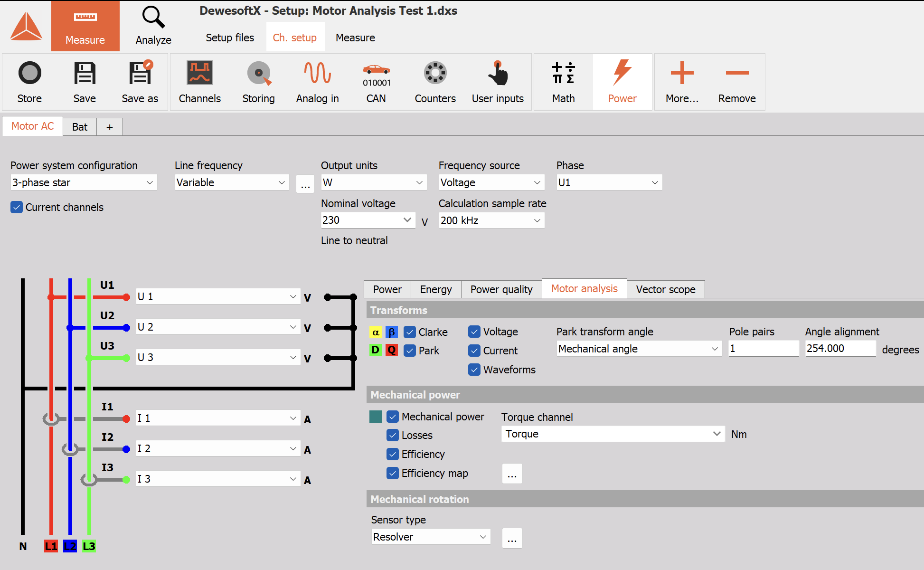Uncheck the Park transform checkbox
The image size is (924, 570).
click(x=410, y=351)
